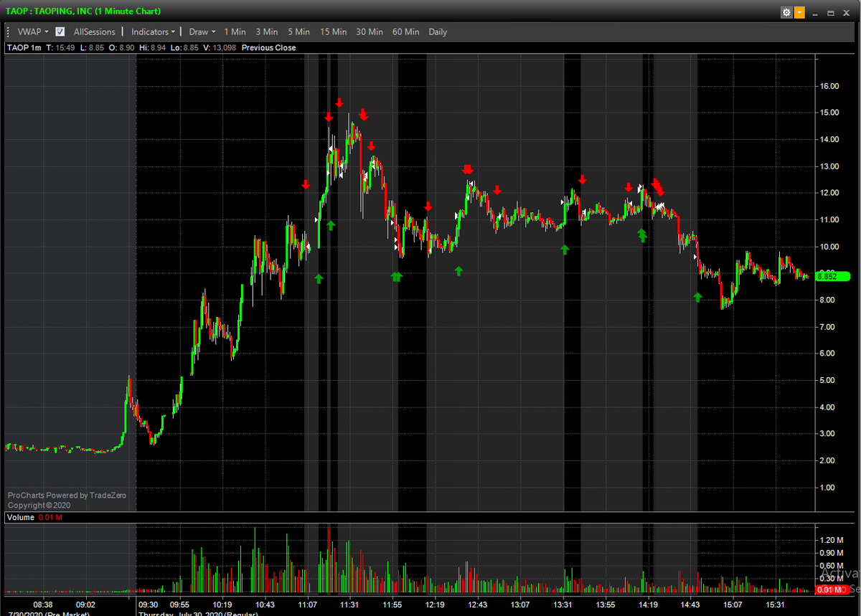Click the green buy arrow near 12:43
The height and width of the screenshot is (616, 861).
458,270
